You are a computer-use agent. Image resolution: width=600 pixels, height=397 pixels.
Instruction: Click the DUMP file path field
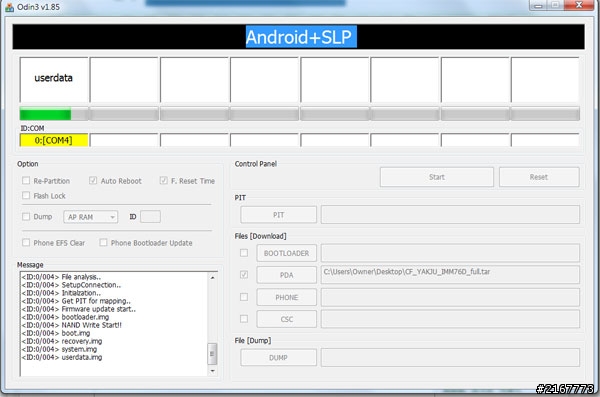450,357
